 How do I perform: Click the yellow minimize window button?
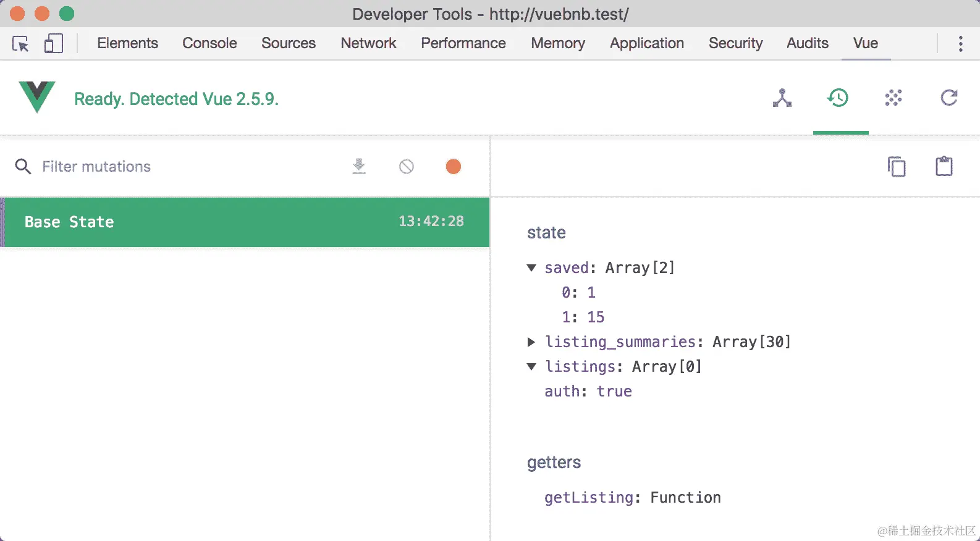pos(42,14)
